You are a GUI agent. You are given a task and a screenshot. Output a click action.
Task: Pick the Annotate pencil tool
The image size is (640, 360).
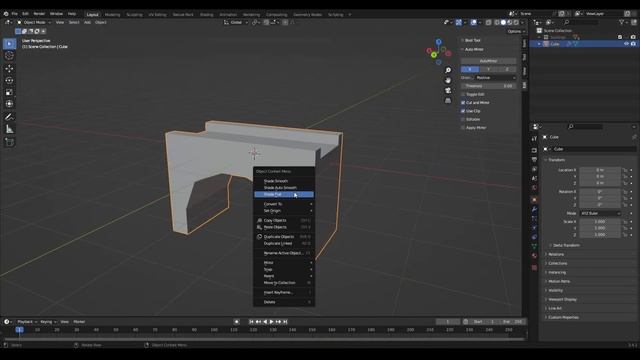coord(9,117)
